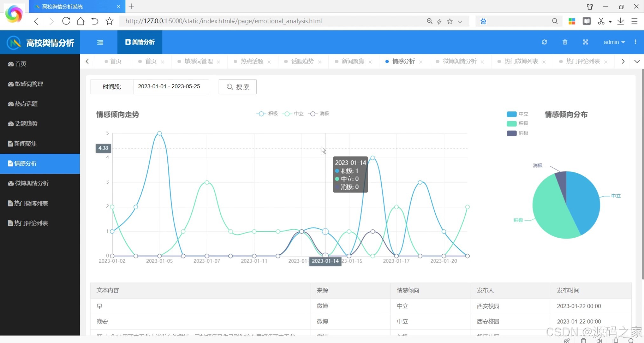
Task: Close the 情感分析 page tab
Action: [421, 62]
